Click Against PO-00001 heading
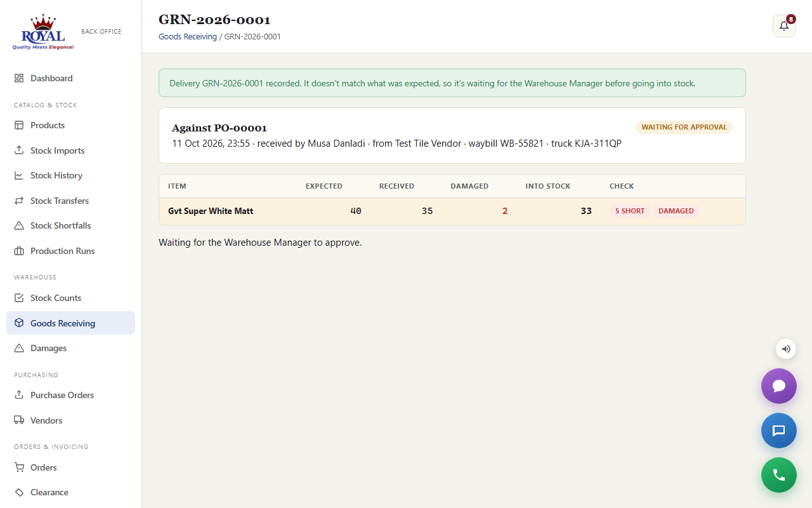812x508 pixels. point(219,128)
